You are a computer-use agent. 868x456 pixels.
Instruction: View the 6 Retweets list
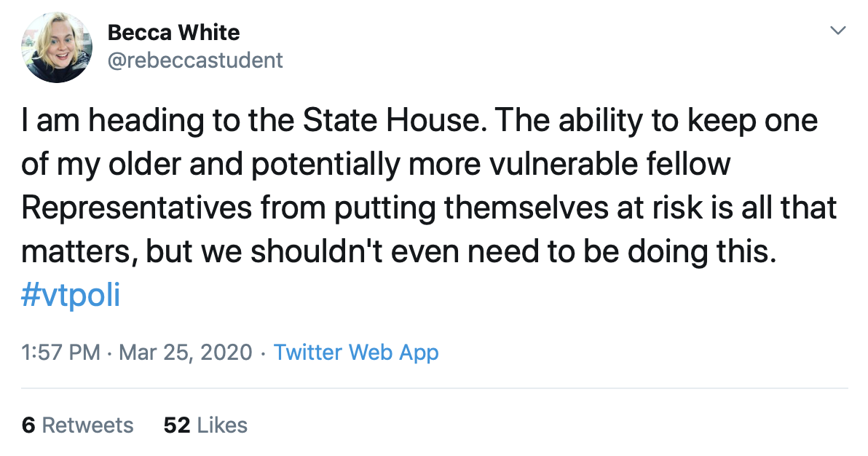pos(78,425)
